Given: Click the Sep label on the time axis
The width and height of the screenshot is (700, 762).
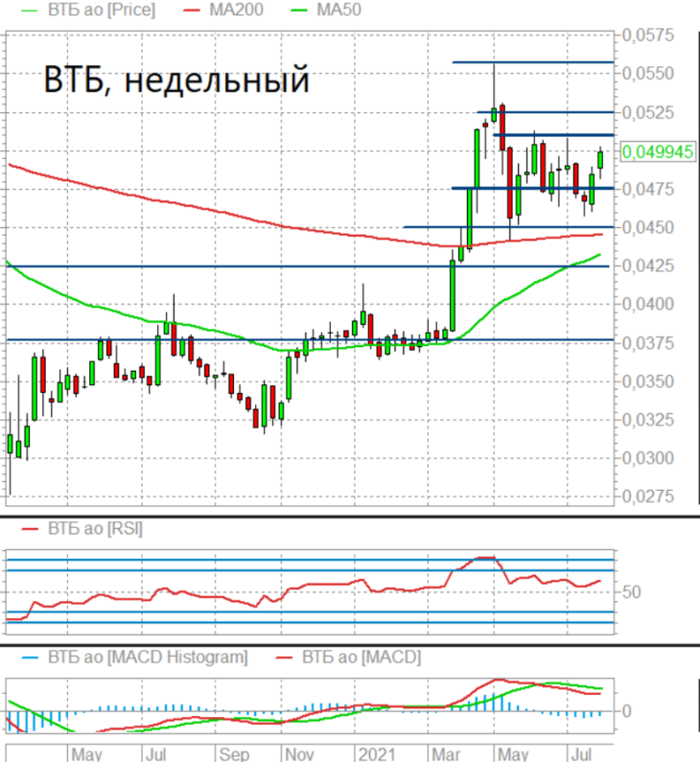Looking at the screenshot, I should (x=234, y=754).
